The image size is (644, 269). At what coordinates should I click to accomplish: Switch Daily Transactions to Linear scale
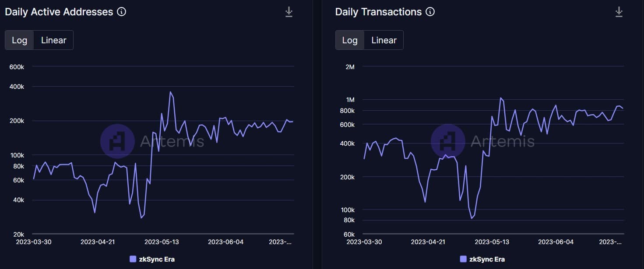pos(384,40)
